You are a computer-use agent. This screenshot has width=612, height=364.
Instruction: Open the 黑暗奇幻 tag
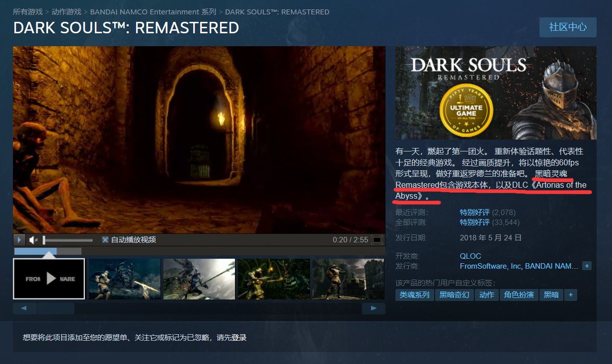tap(455, 295)
